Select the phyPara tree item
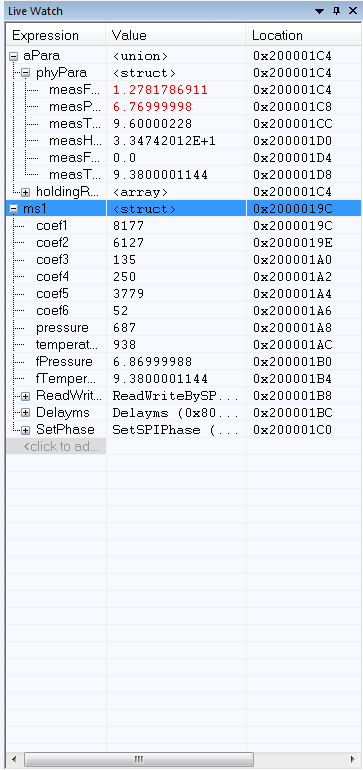Viewport: 363px width, 770px height. click(x=61, y=73)
